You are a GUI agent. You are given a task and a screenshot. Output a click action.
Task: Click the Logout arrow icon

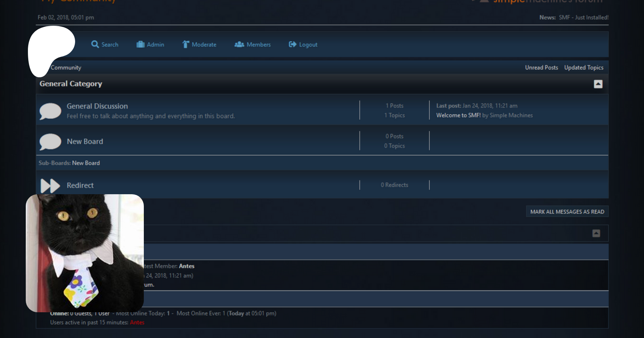(x=293, y=44)
